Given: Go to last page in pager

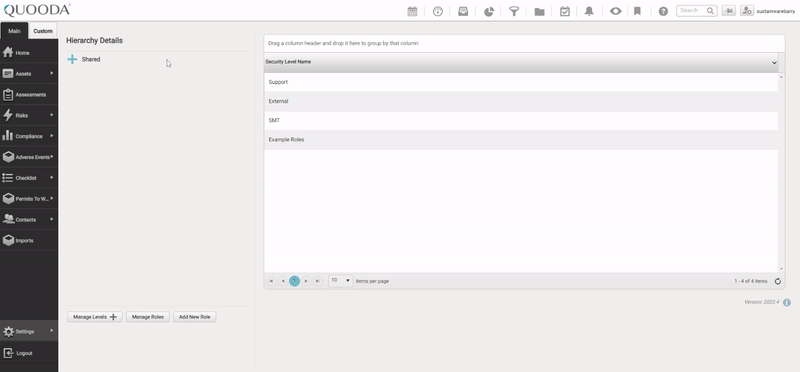Looking at the screenshot, I should [318, 281].
